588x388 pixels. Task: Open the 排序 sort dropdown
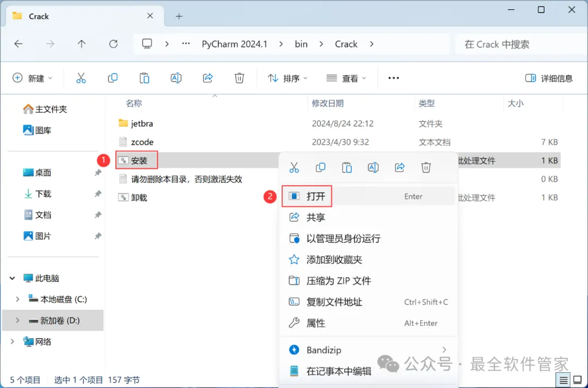287,78
